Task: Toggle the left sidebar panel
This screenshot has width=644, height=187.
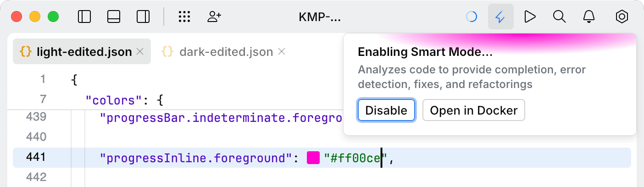Action: coord(84,17)
